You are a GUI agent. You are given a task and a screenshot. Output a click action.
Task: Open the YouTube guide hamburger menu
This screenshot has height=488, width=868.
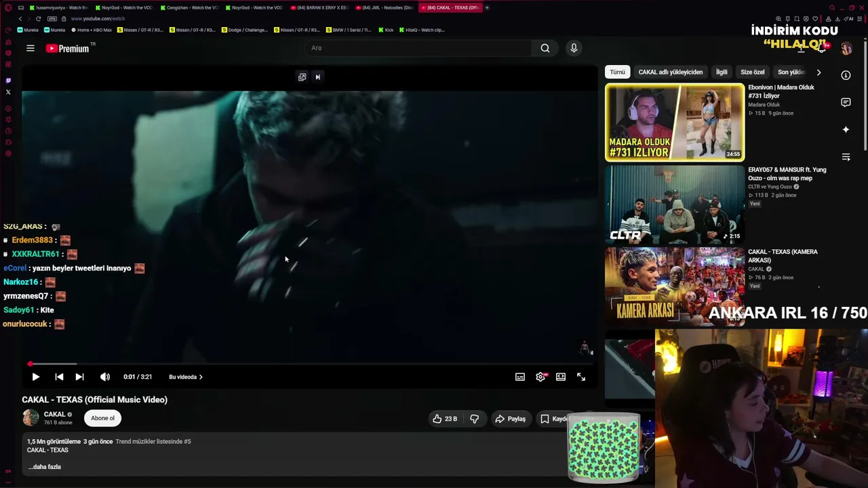[x=31, y=48]
